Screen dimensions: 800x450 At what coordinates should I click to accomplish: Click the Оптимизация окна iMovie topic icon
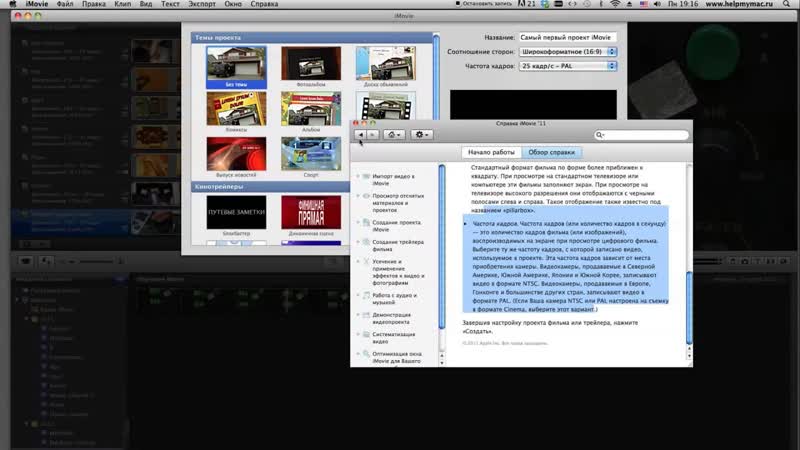pos(366,354)
